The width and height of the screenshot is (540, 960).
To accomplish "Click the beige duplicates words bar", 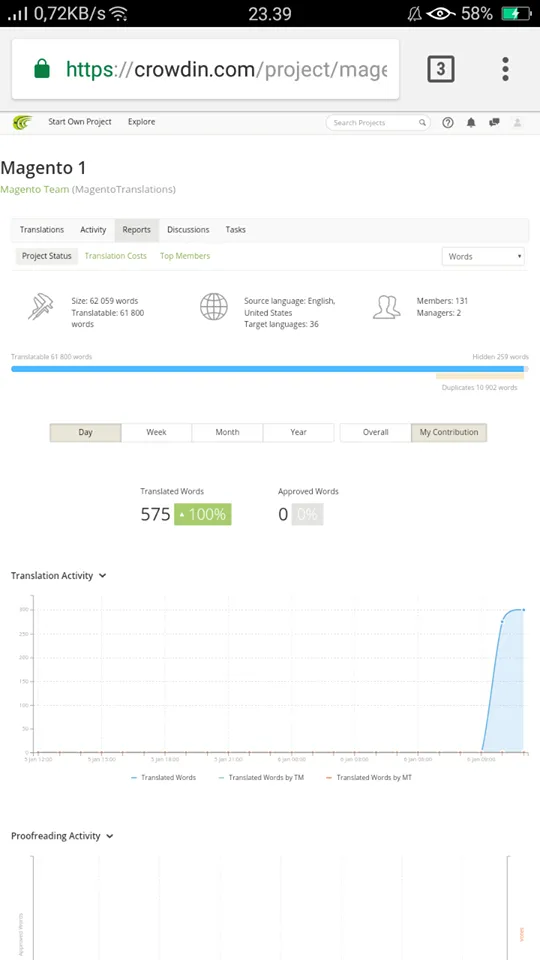I will coord(480,377).
